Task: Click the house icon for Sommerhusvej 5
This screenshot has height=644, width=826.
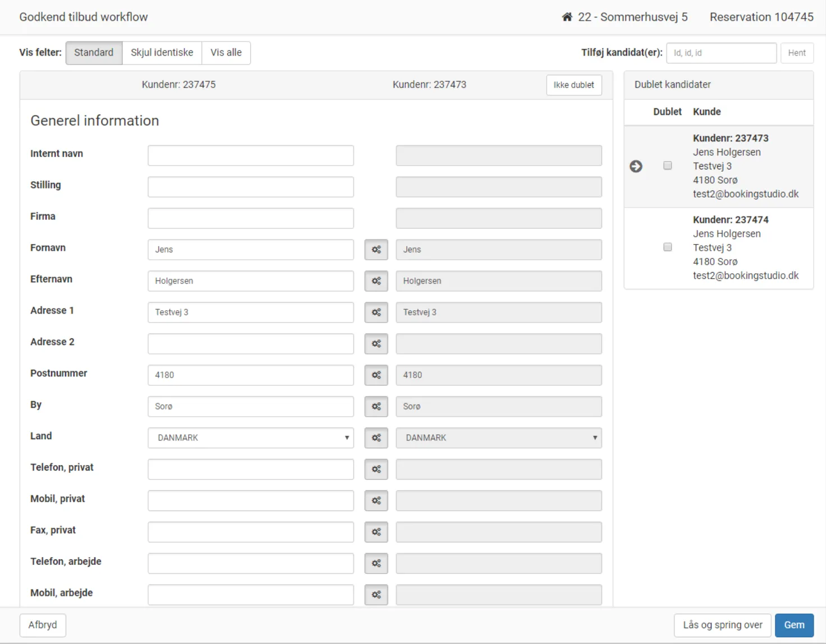Action: click(567, 17)
